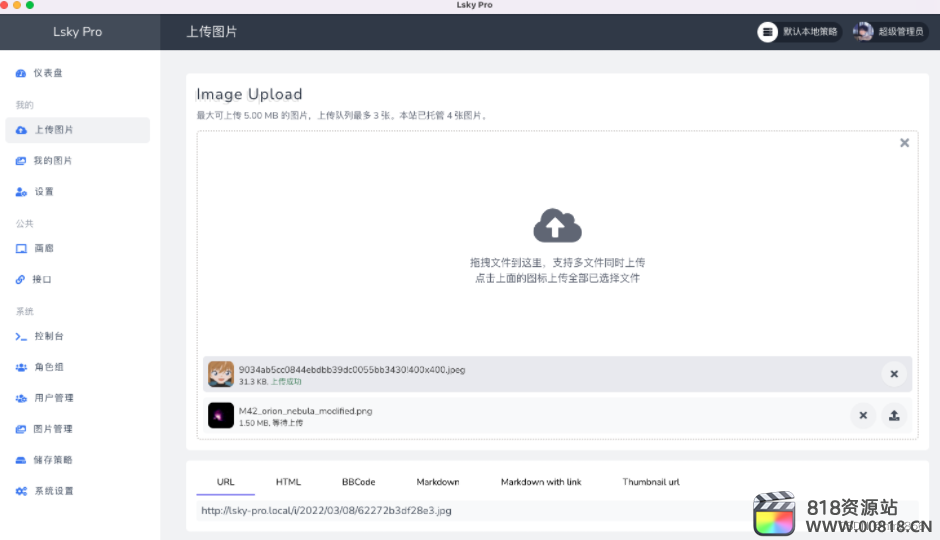940x540 pixels.
Task: Click the 角色组 group icon
Action: pos(21,367)
